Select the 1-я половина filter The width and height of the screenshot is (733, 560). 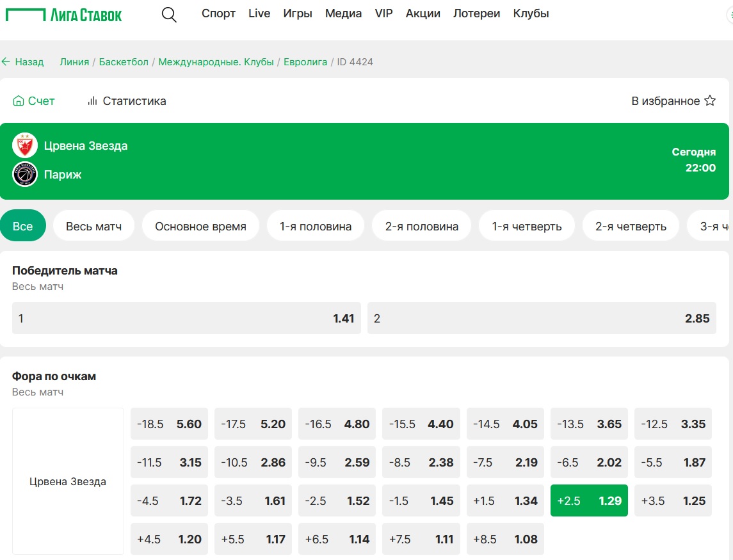tap(316, 226)
